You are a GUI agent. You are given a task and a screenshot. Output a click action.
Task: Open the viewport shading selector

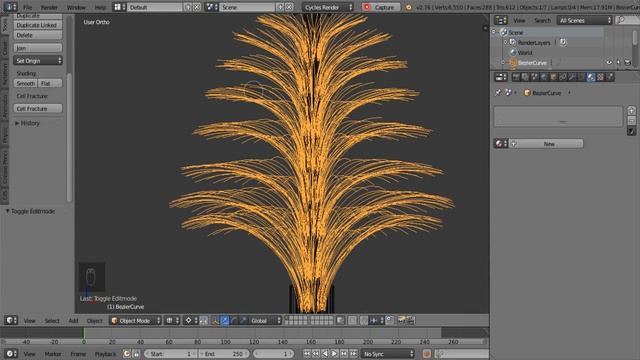pyautogui.click(x=172, y=320)
